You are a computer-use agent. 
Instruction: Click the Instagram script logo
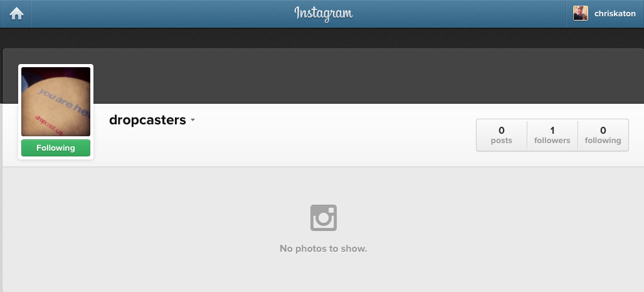[x=323, y=14]
